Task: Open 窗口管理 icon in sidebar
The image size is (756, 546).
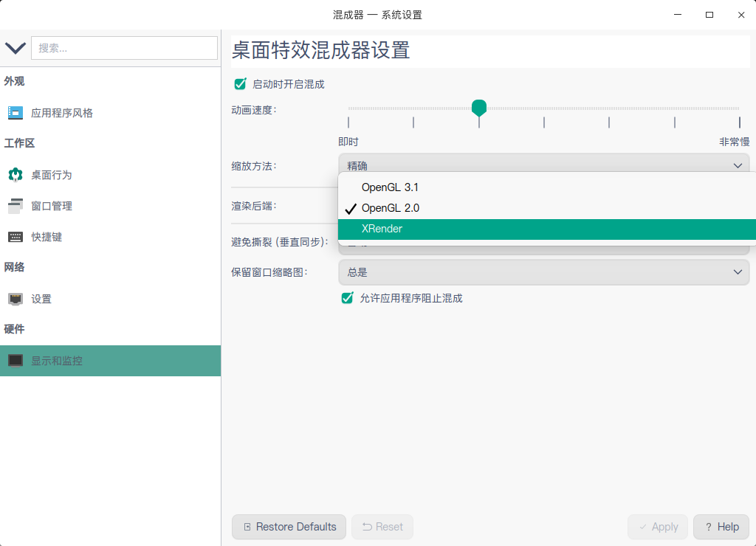Action: point(16,206)
